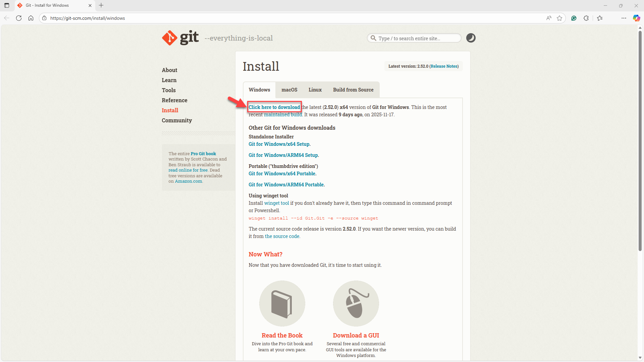The image size is (644, 362).
Task: Open Copilot from the browser toolbar
Action: pos(636,18)
